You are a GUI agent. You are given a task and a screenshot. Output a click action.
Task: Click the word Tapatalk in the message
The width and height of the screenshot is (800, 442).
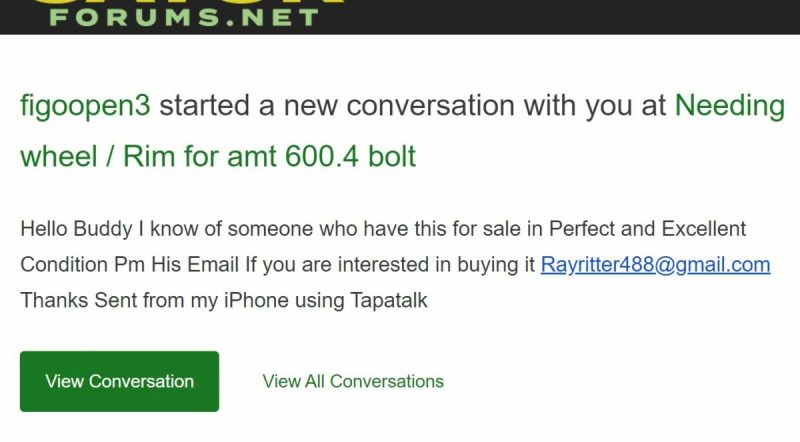389,300
